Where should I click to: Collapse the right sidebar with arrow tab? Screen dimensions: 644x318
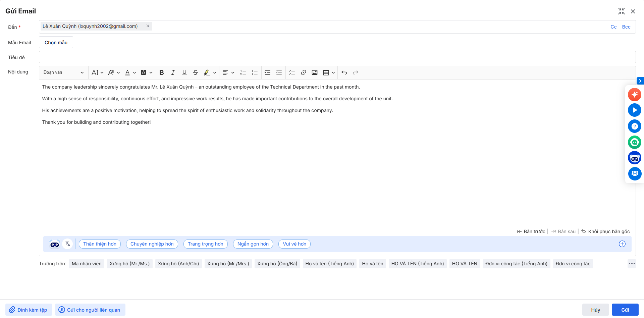(x=640, y=81)
